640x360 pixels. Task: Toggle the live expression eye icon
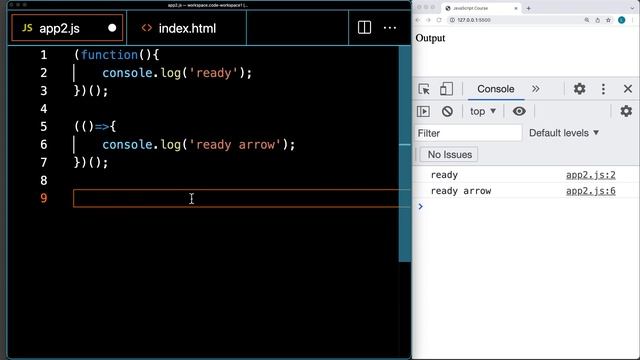519,111
